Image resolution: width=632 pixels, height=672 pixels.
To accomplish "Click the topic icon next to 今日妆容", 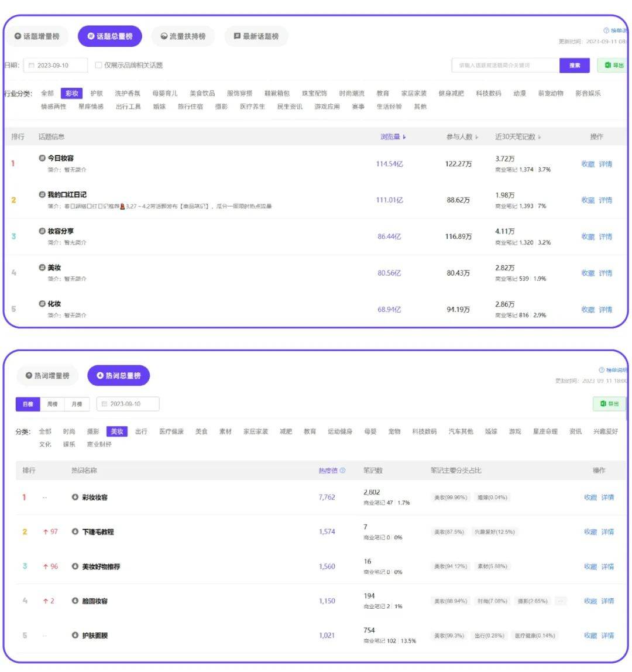I will (42, 157).
